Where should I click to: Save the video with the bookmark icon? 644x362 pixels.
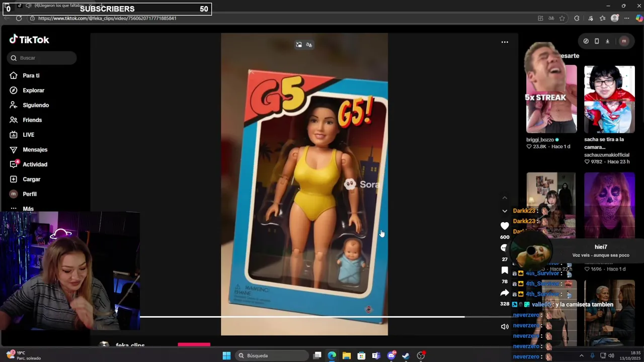pyautogui.click(x=505, y=270)
